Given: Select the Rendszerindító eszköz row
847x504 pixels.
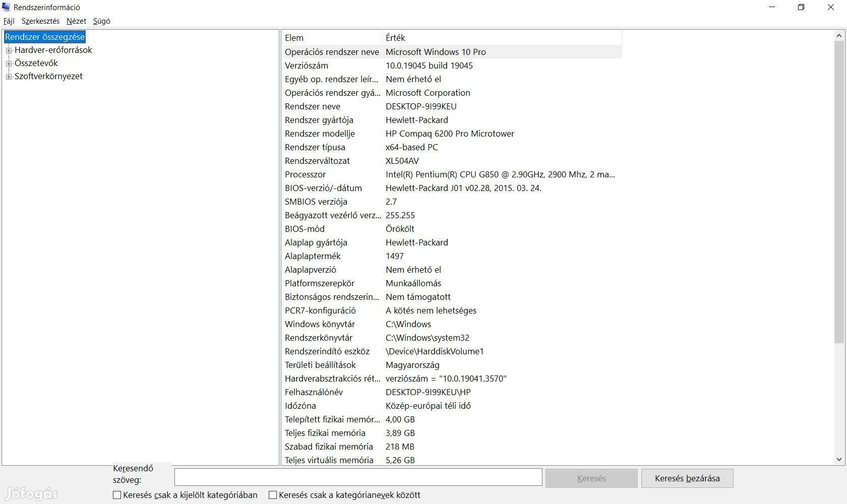Looking at the screenshot, I should (x=452, y=351).
